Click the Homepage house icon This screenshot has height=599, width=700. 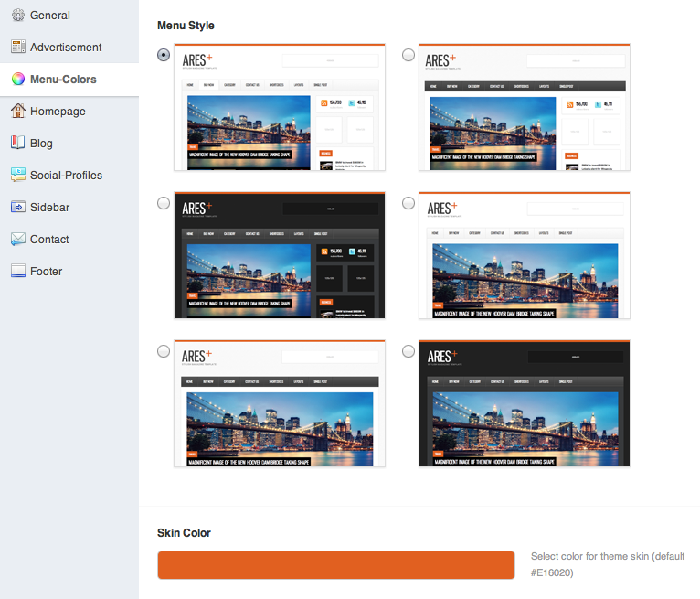pyautogui.click(x=18, y=111)
